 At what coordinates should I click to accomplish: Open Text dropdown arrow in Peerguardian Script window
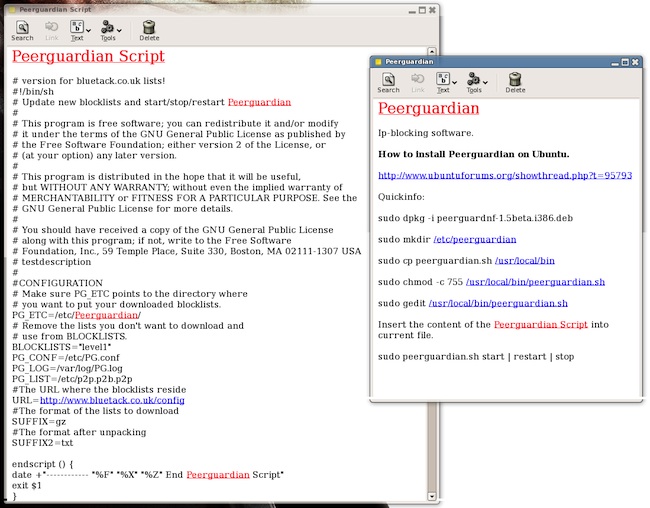(x=89, y=30)
